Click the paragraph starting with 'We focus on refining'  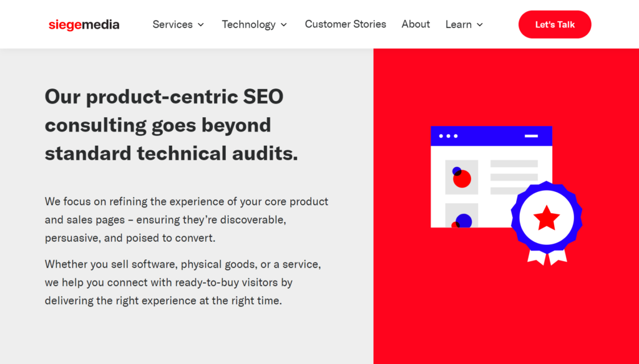pos(186,219)
